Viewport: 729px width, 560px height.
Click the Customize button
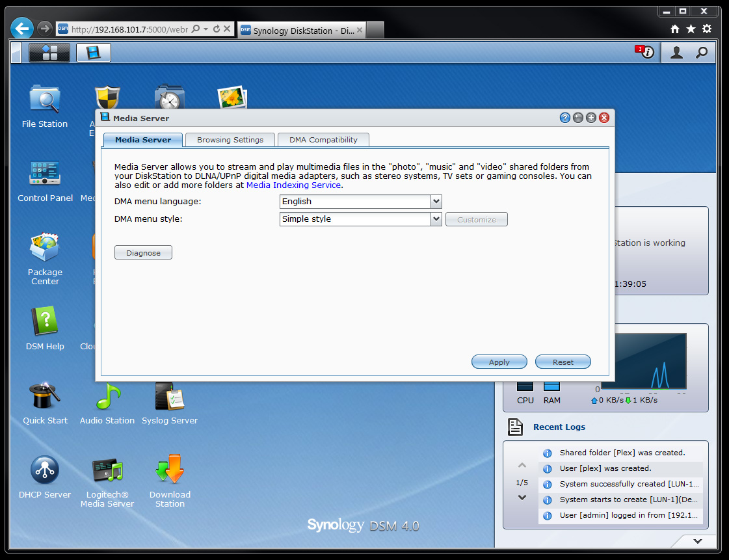(x=477, y=220)
